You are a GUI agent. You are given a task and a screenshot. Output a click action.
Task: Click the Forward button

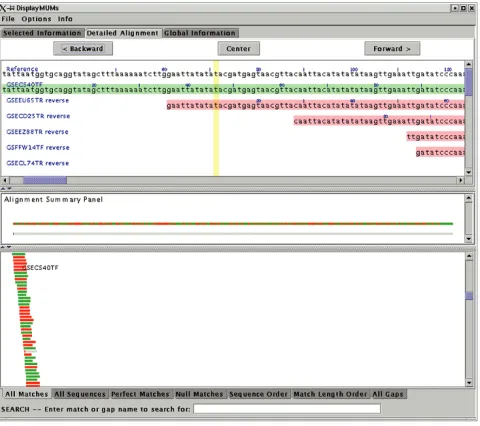pos(392,49)
